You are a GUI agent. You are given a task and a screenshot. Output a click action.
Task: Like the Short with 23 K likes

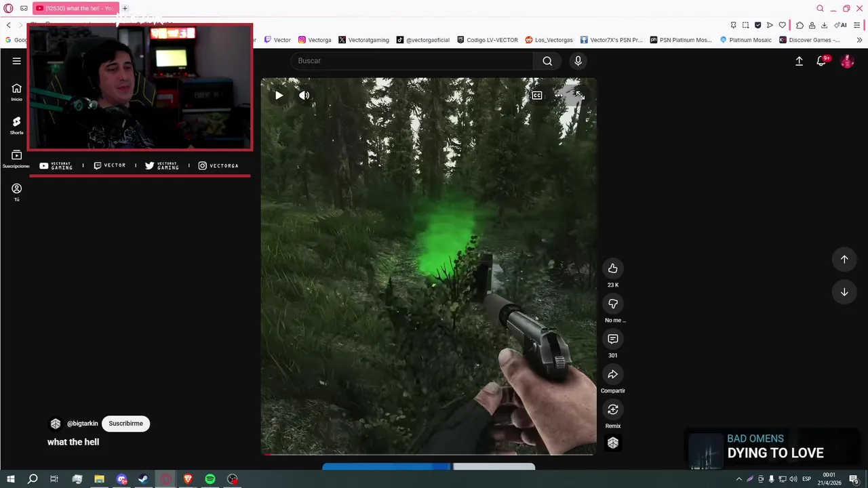point(613,268)
